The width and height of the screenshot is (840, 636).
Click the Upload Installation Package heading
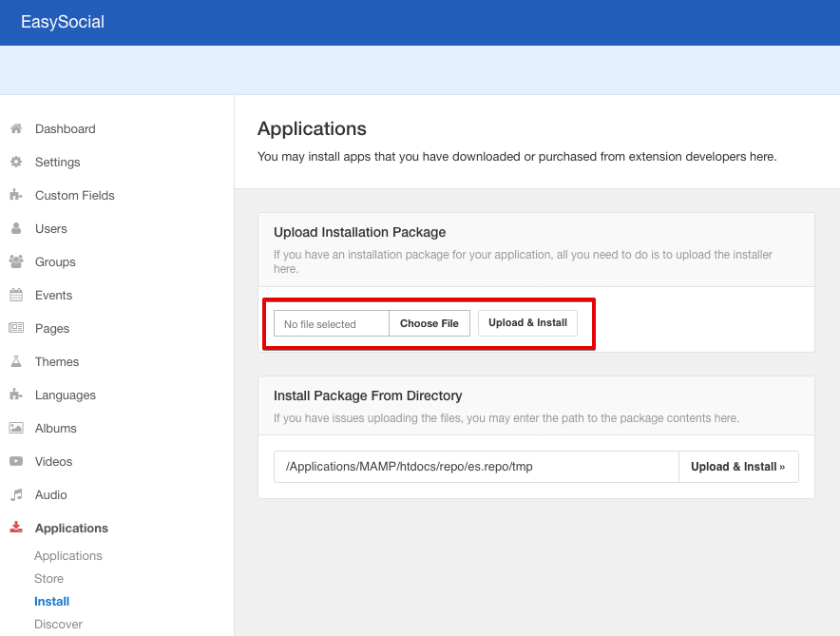[359, 232]
